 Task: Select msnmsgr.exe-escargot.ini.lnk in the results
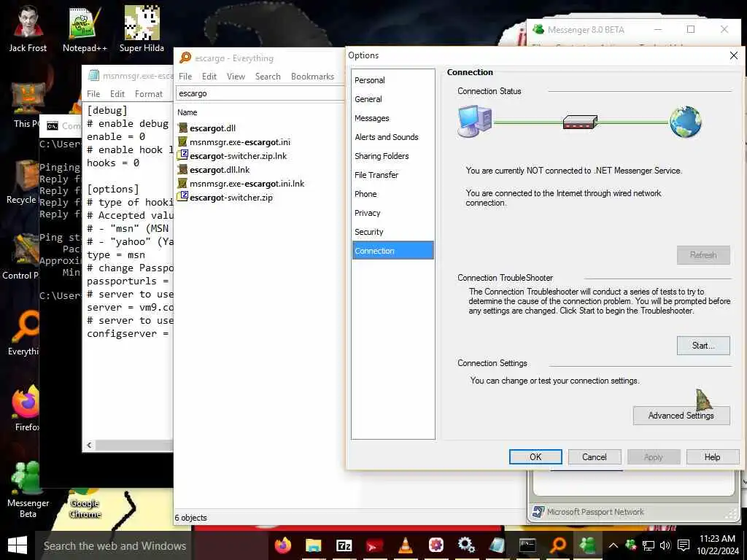pyautogui.click(x=241, y=183)
